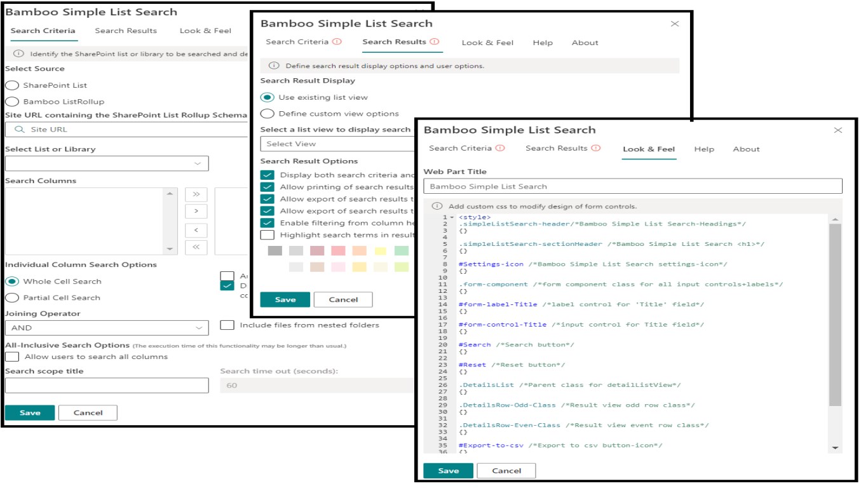Click Save in the leftmost Search Criteria window
The height and width of the screenshot is (488, 868).
(30, 412)
